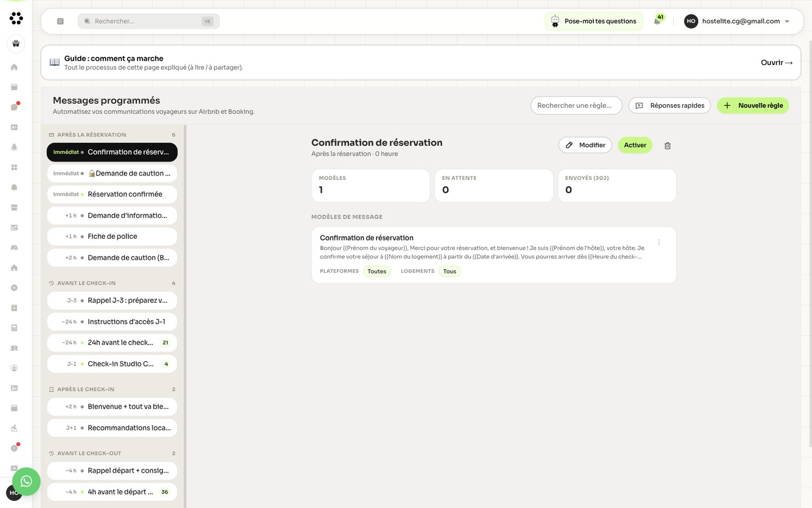Select the Demande d'informatio... rule
The image size is (812, 508).
coord(112,216)
